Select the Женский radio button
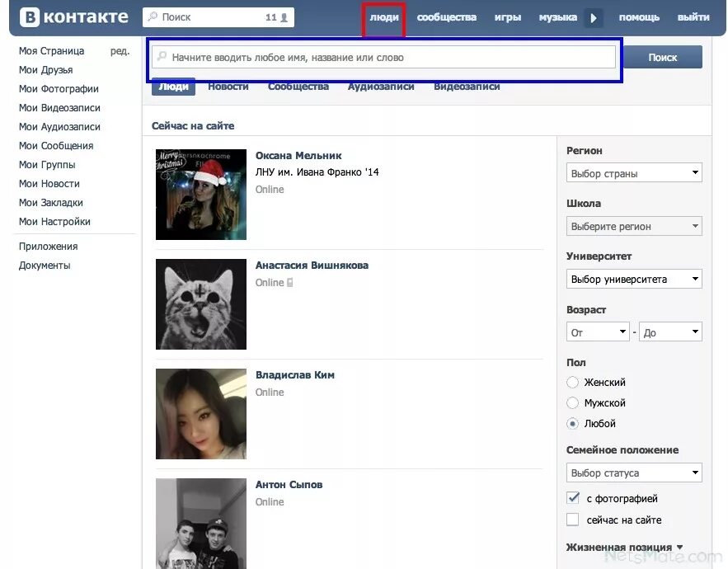 tap(572, 383)
